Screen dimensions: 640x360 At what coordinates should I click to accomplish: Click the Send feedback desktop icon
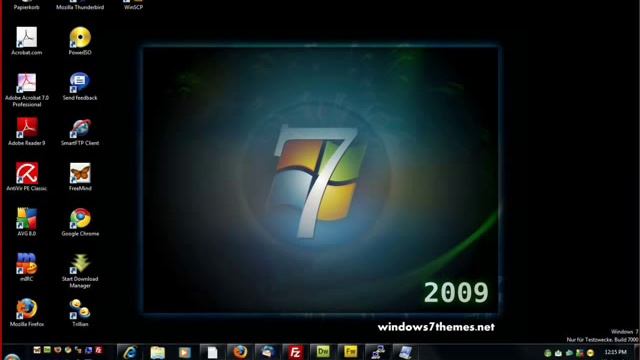(80, 83)
